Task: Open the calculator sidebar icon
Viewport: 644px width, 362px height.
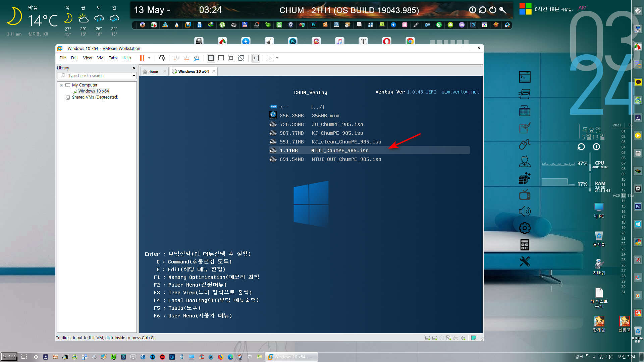Action: point(525,245)
